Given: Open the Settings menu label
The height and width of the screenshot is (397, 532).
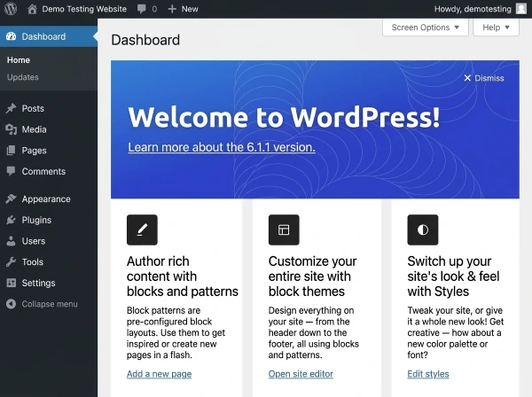Looking at the screenshot, I should pos(39,283).
